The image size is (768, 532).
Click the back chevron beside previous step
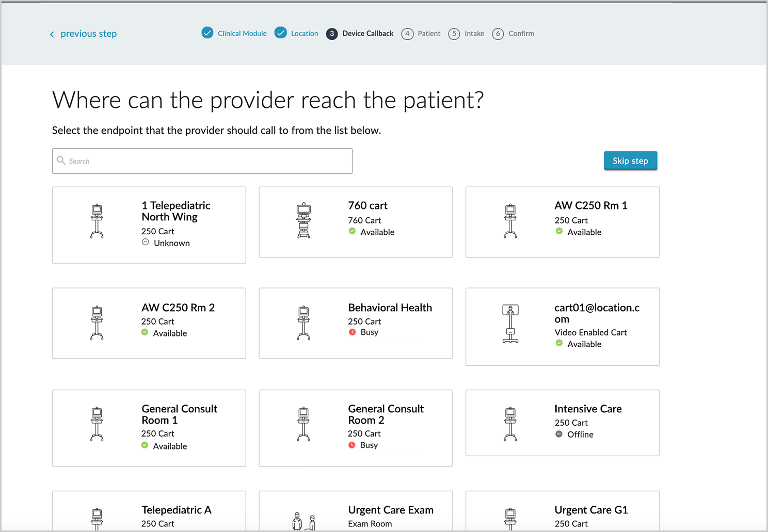[52, 34]
